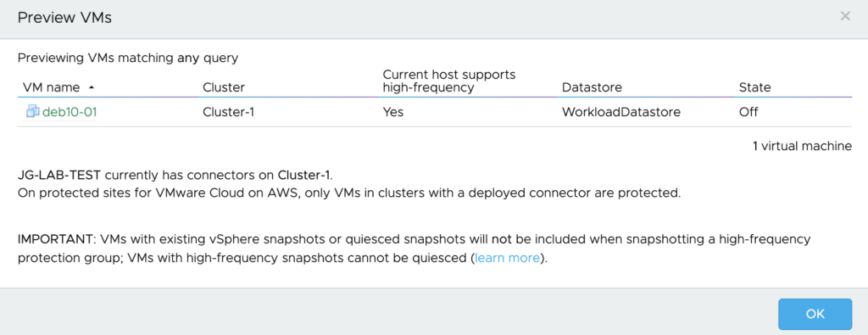Click the Preview VMs dialog title

point(64,18)
